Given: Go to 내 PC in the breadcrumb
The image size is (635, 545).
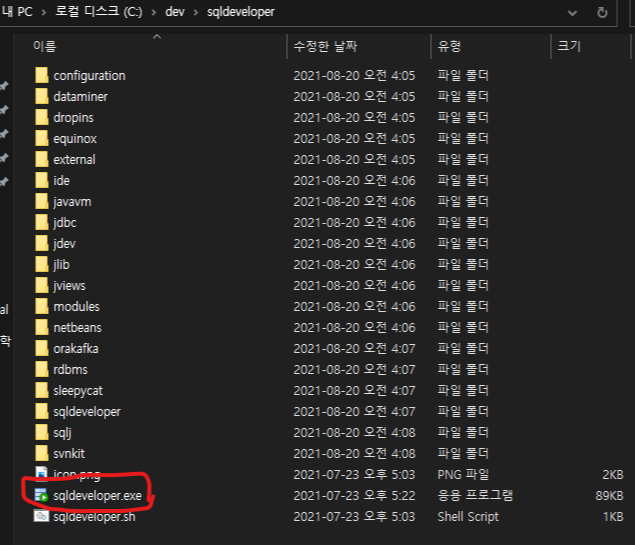Looking at the screenshot, I should 17,12.
